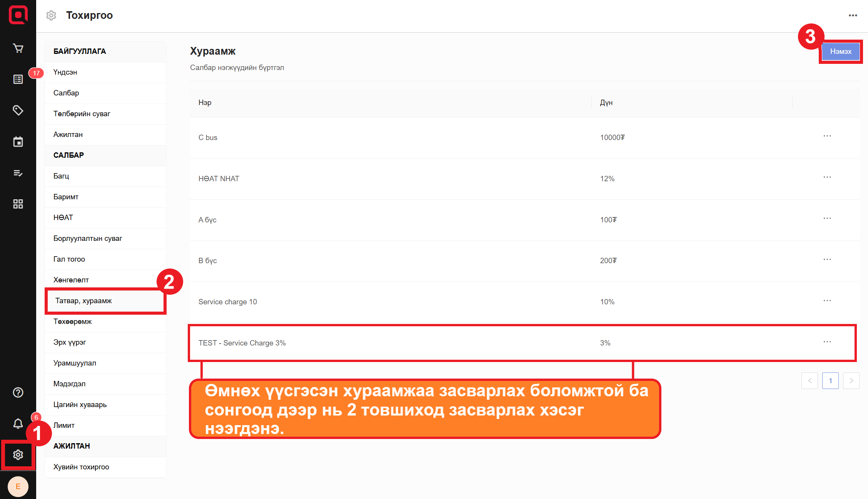The height and width of the screenshot is (499, 868).
Task: Click the orders list icon with badge 17
Action: (18, 79)
